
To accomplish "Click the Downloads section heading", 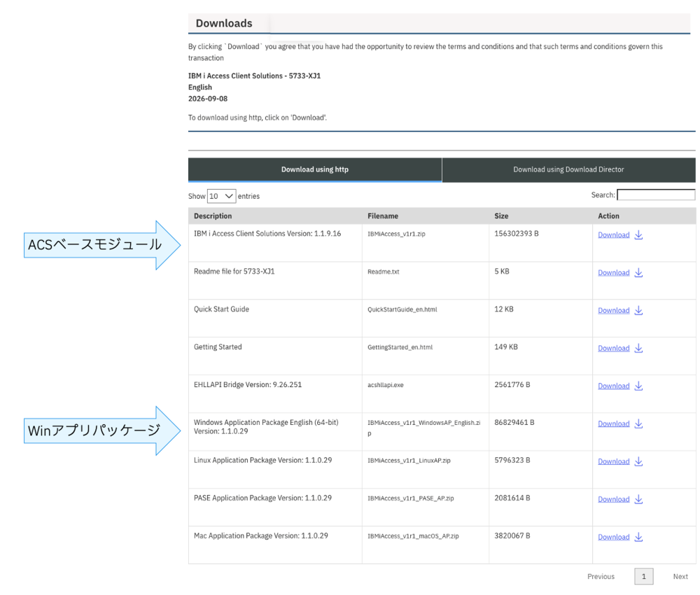I will point(224,23).
